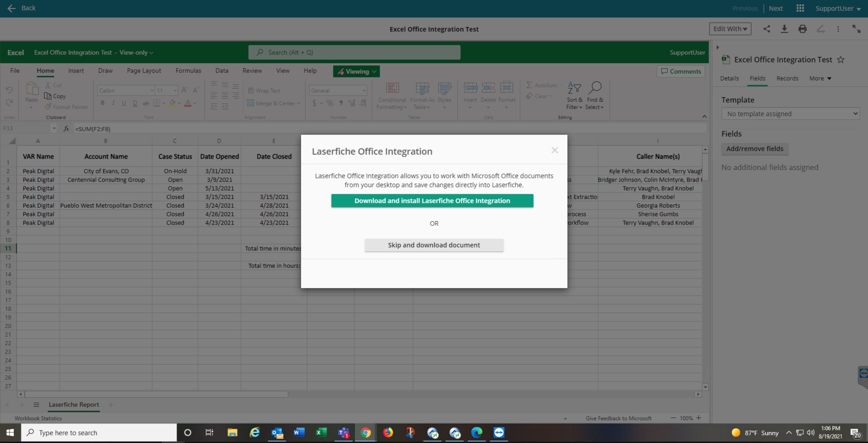The image size is (868, 443).
Task: Open the app launcher grid icon
Action: pos(800,8)
